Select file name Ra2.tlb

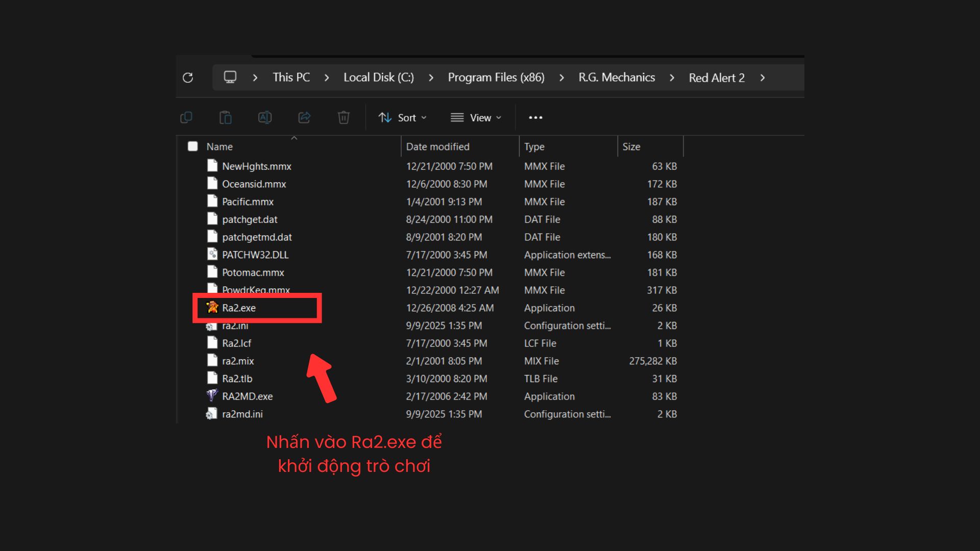[x=237, y=379]
